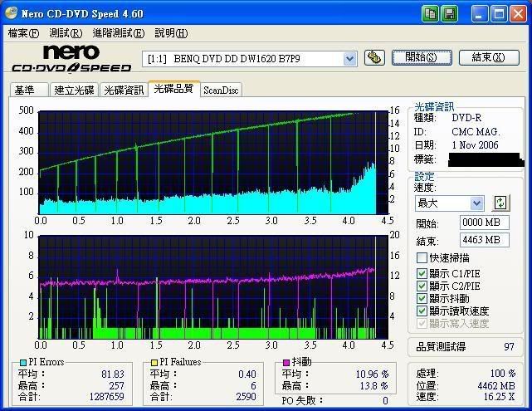Switch to the 光碟資訊 tab

124,90
